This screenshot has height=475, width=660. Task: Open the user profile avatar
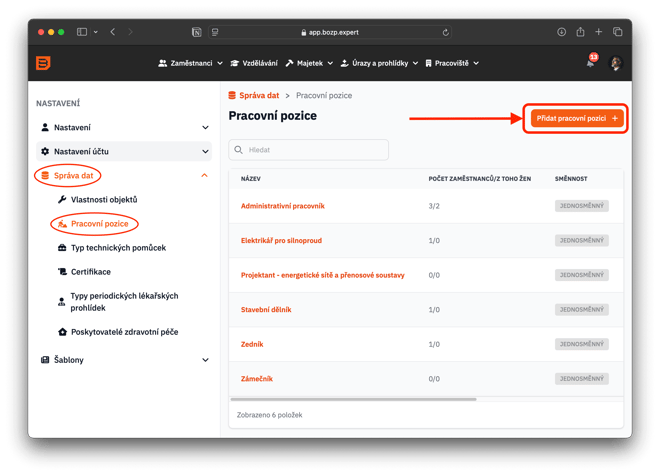pyautogui.click(x=615, y=63)
